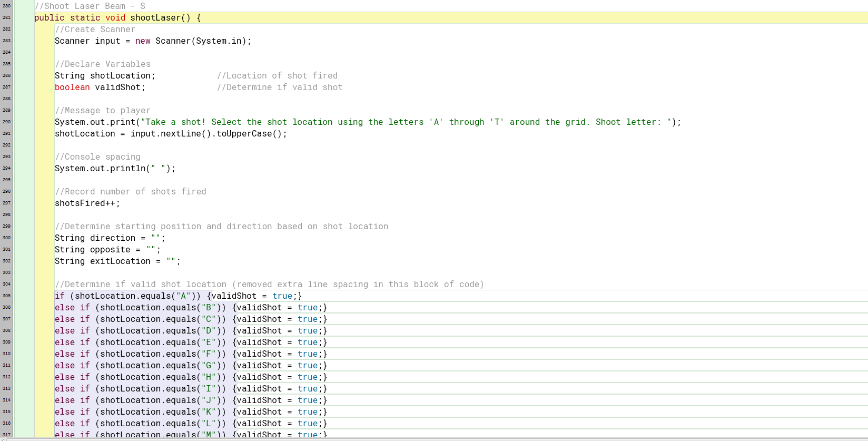Image resolution: width=868 pixels, height=441 pixels.
Task: Click line number 281 in gutter
Action: [6, 17]
